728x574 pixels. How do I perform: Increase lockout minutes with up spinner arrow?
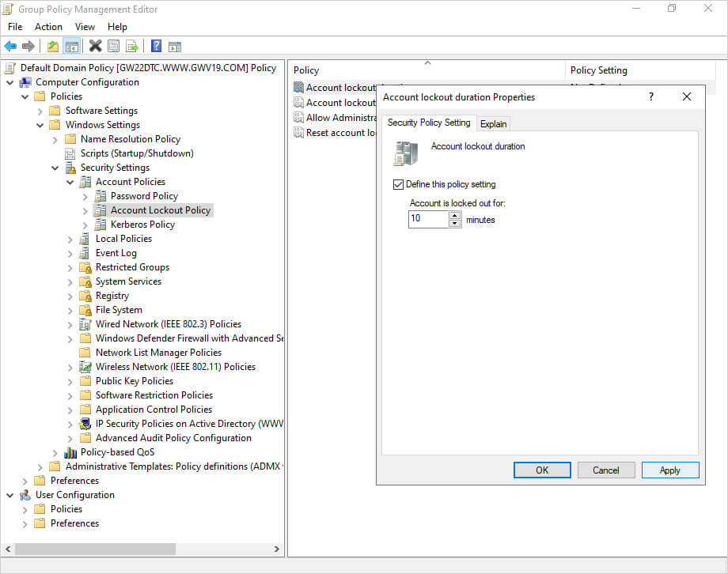[x=454, y=216]
